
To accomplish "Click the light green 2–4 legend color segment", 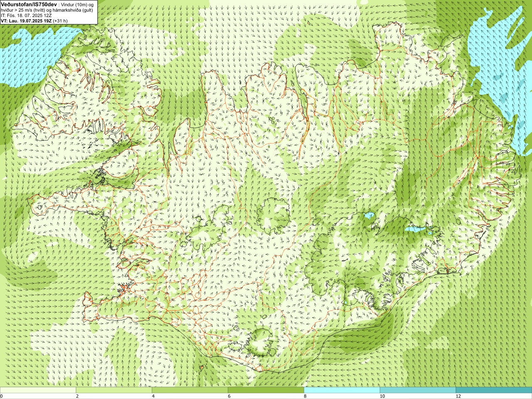I will 114,390.
